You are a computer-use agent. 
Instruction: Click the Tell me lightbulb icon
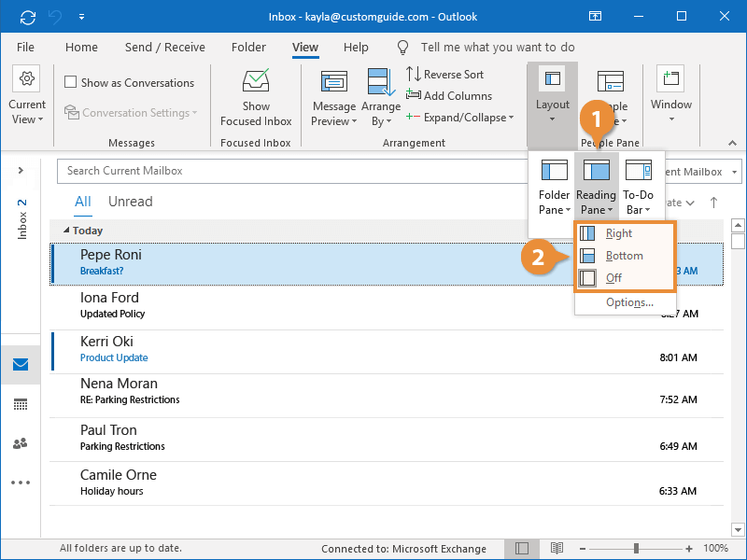coord(402,48)
